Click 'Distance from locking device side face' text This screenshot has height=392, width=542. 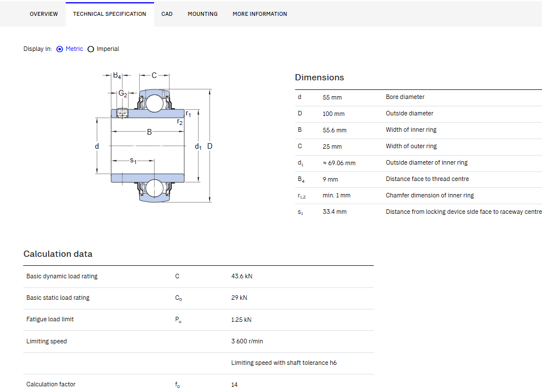(x=438, y=212)
